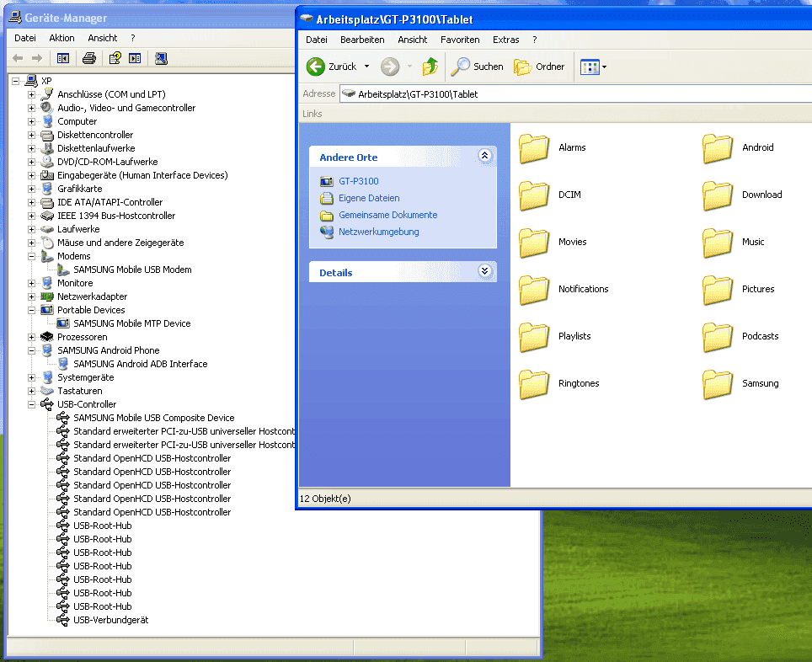Click the Eigene Dateien link

[369, 198]
